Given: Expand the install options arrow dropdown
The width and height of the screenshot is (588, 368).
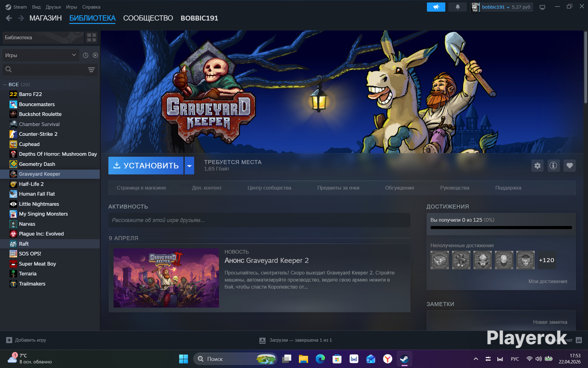Looking at the screenshot, I should coord(189,166).
